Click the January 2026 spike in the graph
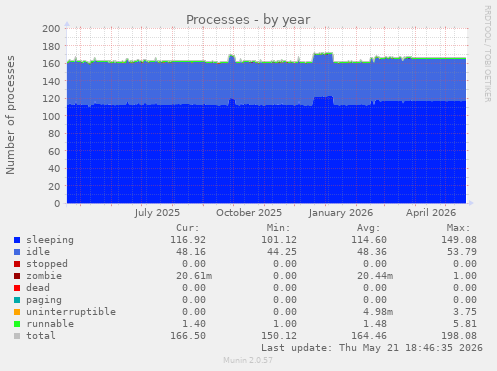The height and width of the screenshot is (371, 497). click(323, 57)
